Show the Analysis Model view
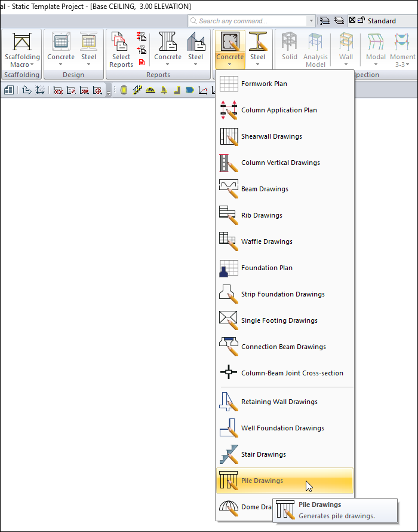 point(315,50)
